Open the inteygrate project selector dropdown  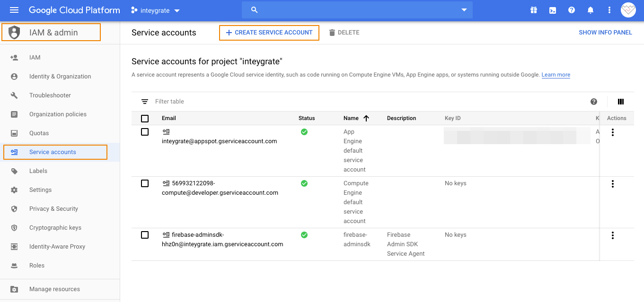[x=155, y=10]
